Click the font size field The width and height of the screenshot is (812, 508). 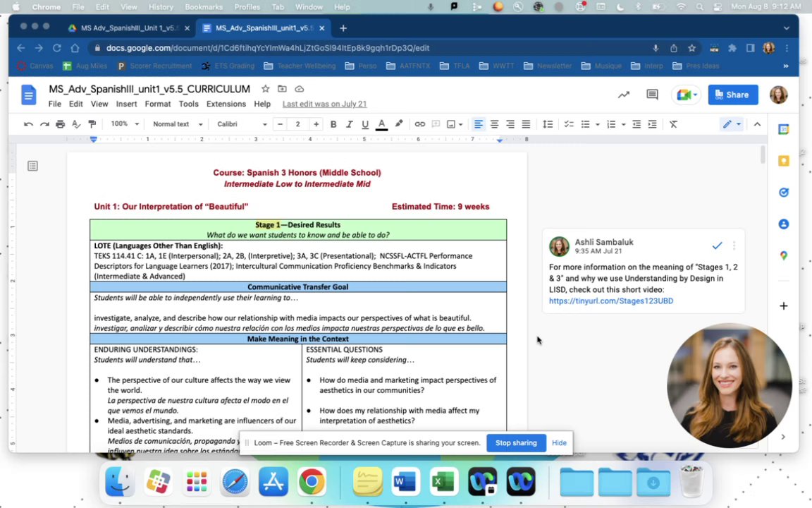pyautogui.click(x=297, y=124)
